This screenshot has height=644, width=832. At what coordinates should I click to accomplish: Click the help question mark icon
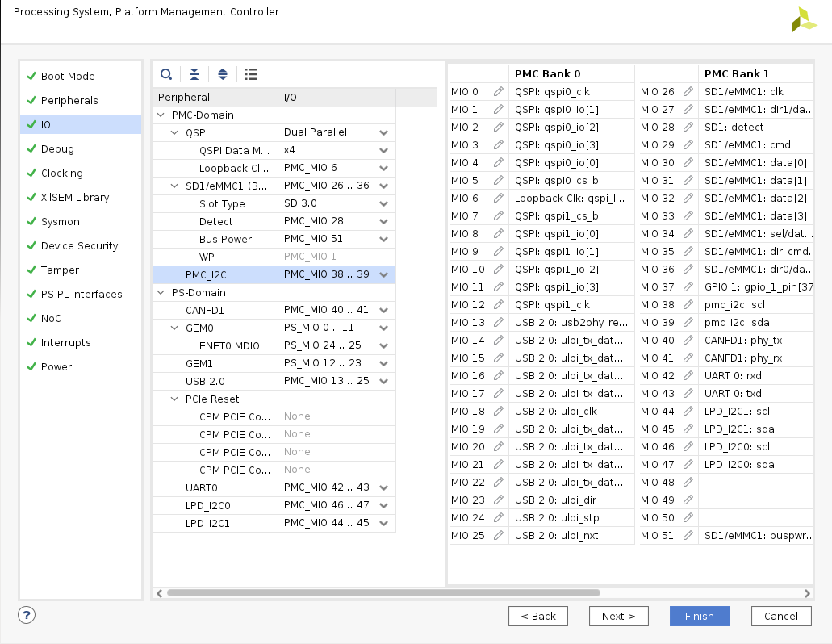click(27, 615)
